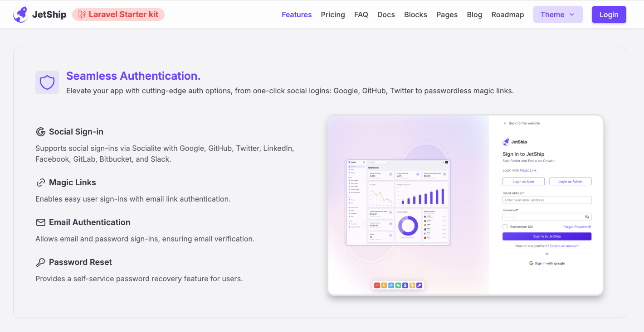Click the Google G icon in Sign in with google
Viewport: 644px width, 332px height.
pos(531,263)
